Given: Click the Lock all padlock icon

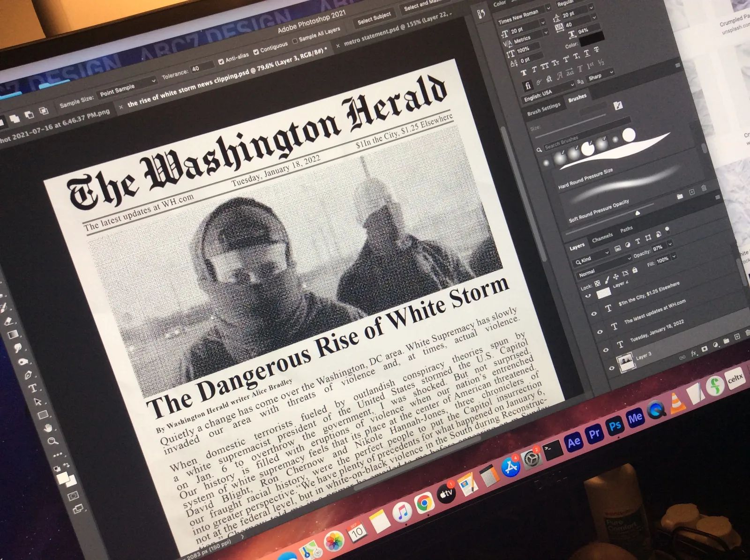Looking at the screenshot, I should pos(635,270).
